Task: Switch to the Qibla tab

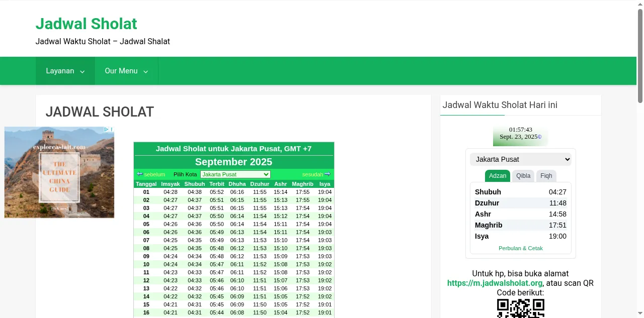Action: pyautogui.click(x=523, y=176)
